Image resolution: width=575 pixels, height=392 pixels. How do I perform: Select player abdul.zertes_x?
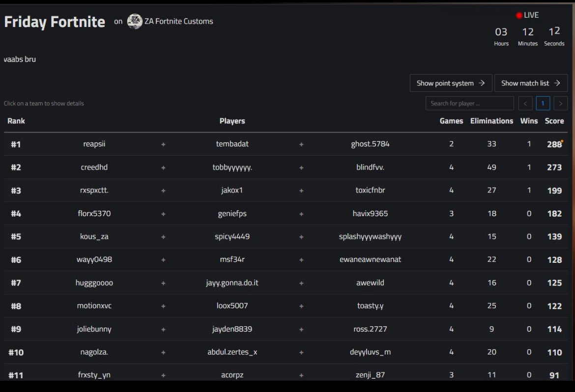tap(232, 352)
